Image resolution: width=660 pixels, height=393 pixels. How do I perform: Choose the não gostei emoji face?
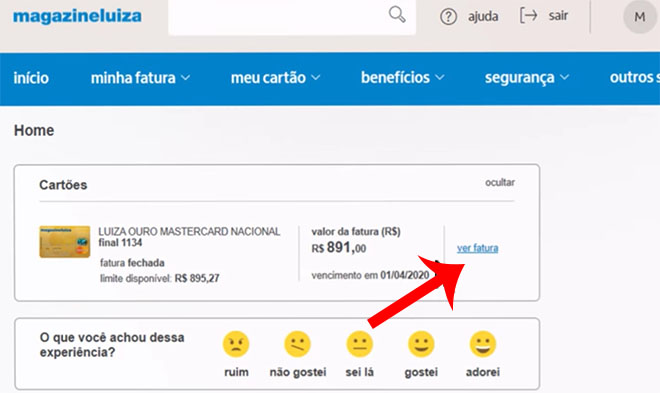(298, 344)
